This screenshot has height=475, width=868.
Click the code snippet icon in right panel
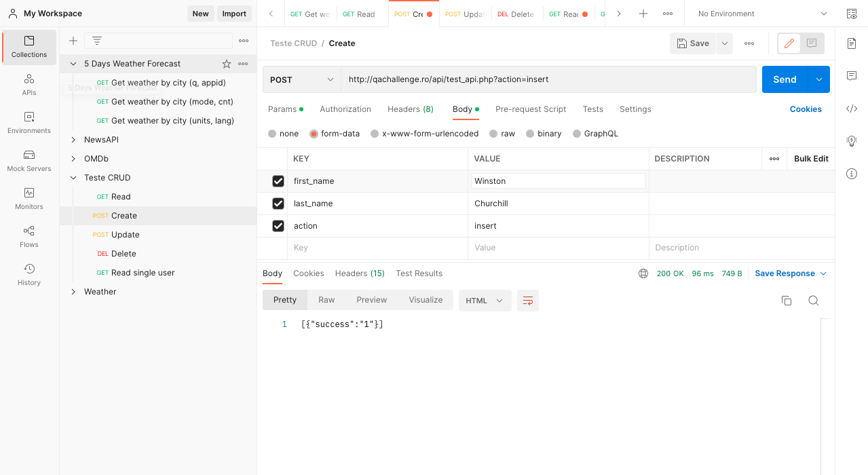[852, 109]
